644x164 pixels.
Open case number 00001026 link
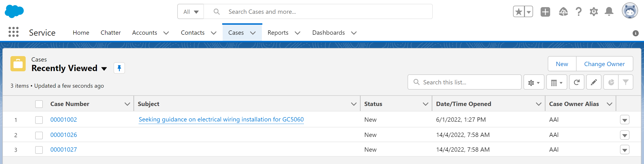[63, 135]
